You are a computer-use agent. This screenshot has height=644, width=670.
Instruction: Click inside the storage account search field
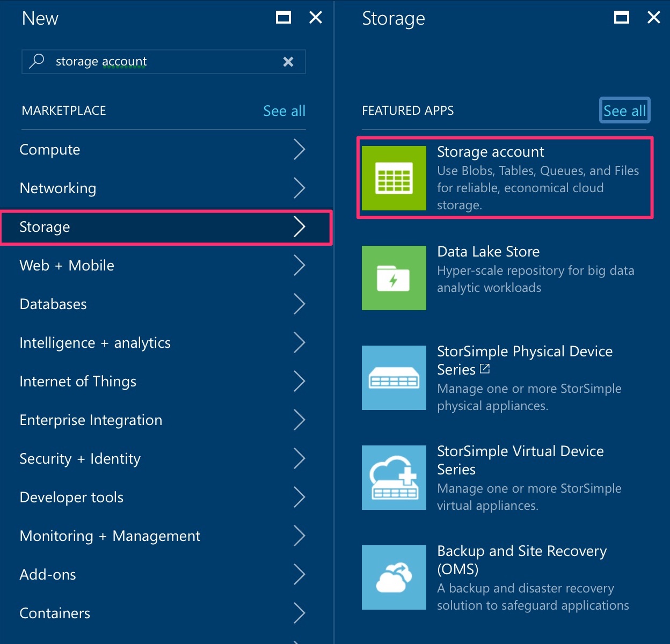161,62
